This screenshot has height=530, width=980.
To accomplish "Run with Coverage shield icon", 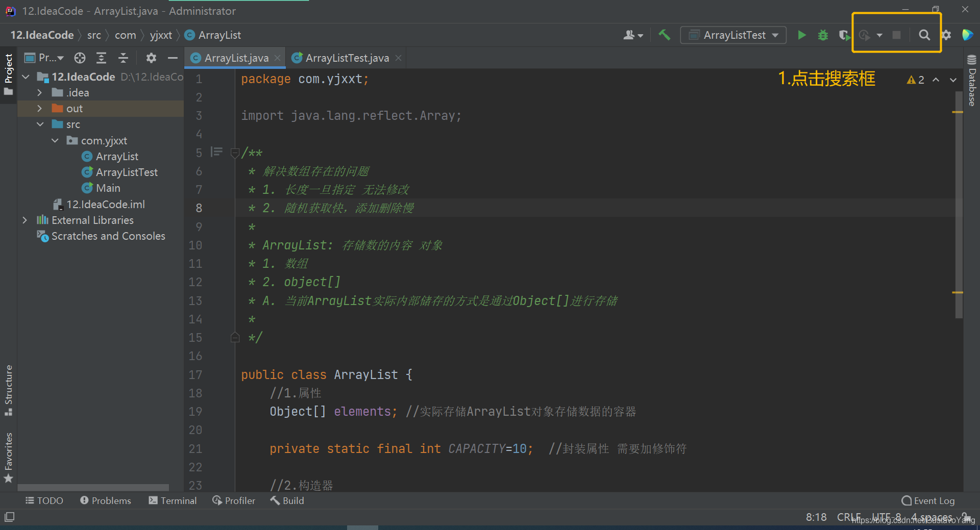I will [x=844, y=35].
